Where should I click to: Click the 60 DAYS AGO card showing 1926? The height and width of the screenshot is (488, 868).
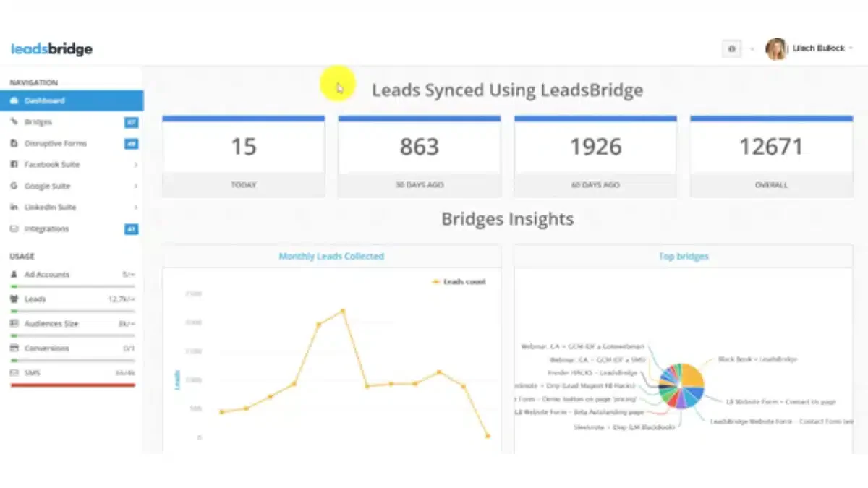[595, 155]
